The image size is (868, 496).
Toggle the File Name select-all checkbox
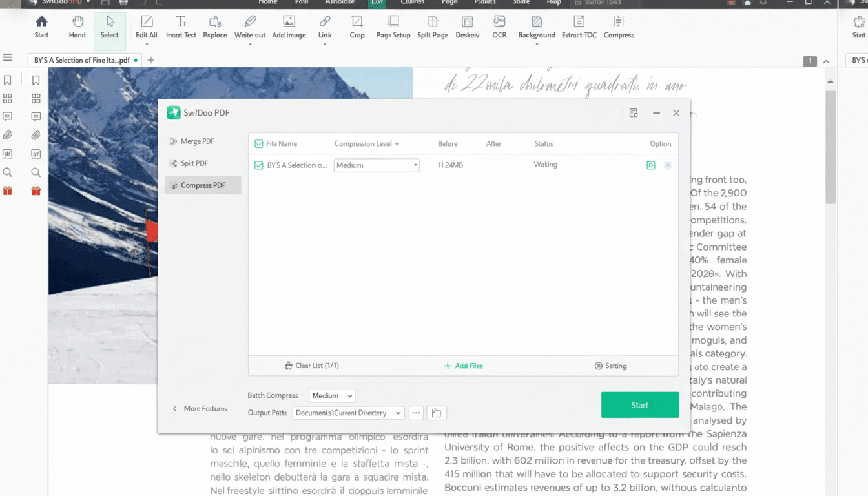click(259, 144)
